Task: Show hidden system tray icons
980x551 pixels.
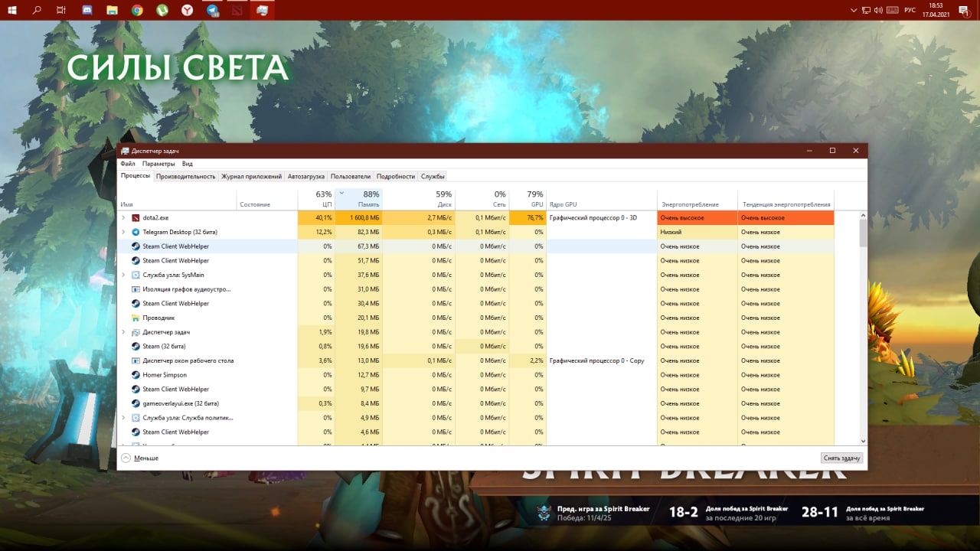Action: coord(854,11)
